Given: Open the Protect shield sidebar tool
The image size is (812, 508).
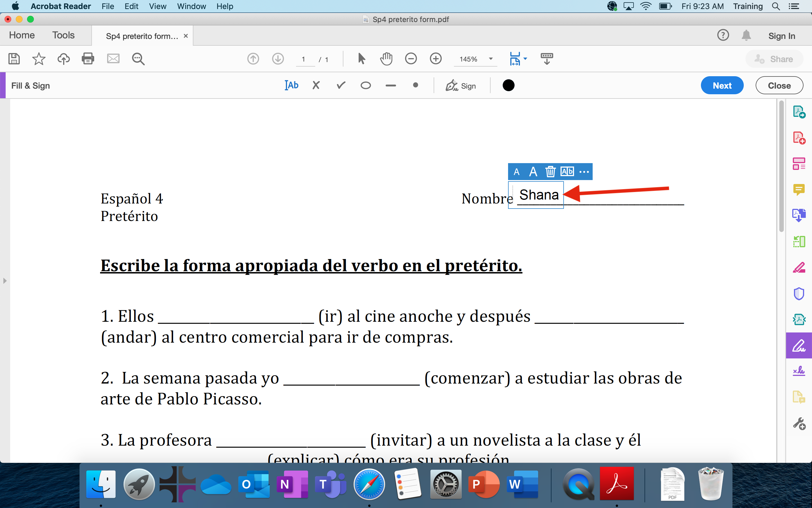Looking at the screenshot, I should [799, 293].
